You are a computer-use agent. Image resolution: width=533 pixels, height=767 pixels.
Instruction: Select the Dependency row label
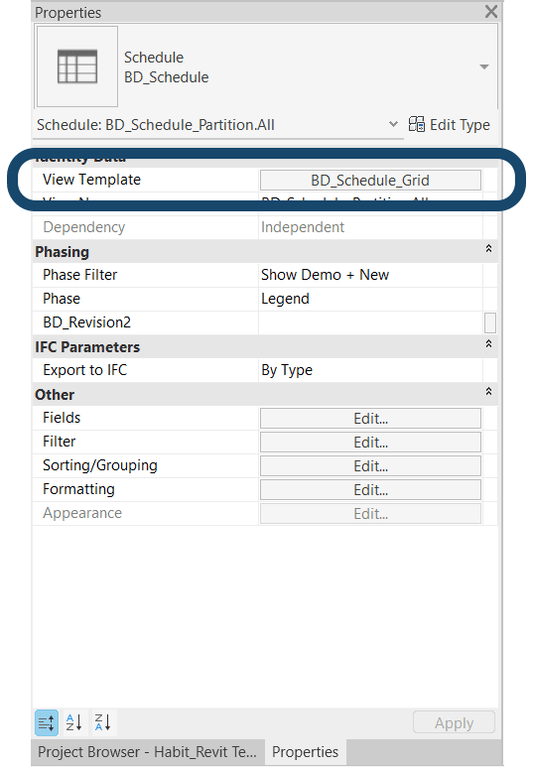84,227
